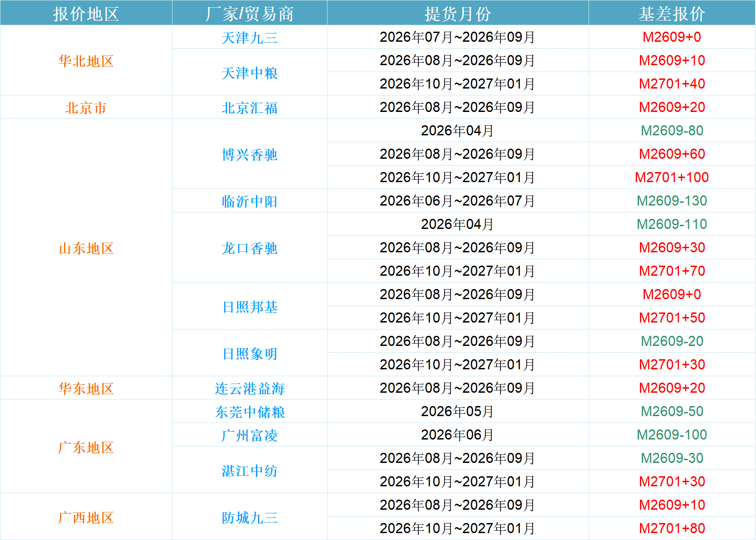756x540 pixels.
Task: Select the M2701+50 basis quote
Action: point(672,318)
